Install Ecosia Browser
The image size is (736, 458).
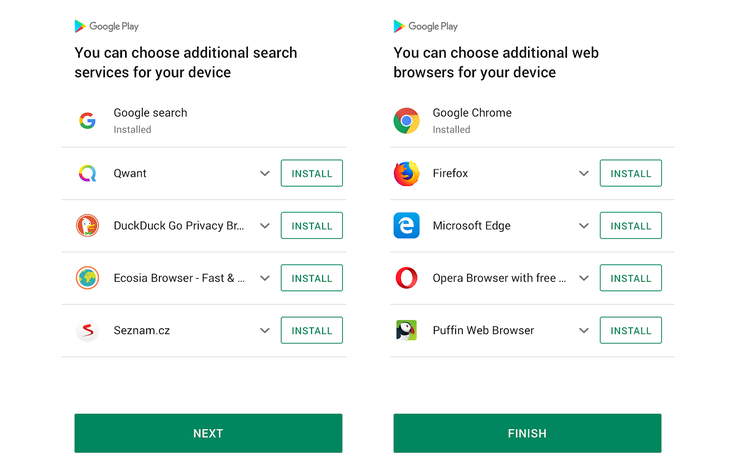[x=312, y=278]
